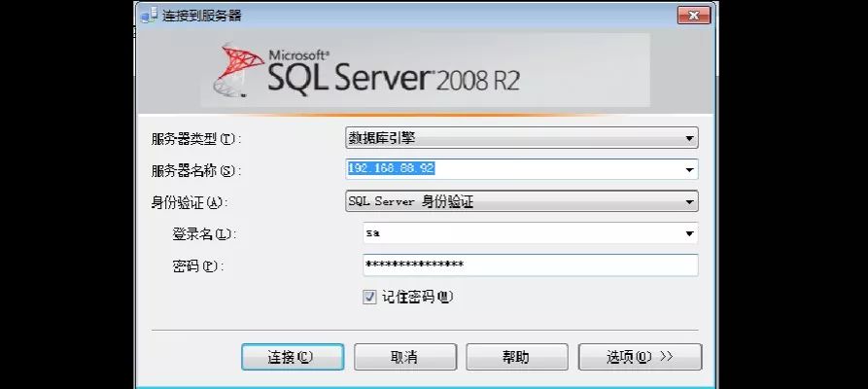Click the 登录名(L) label
Screen dimensions: 868x389
[204, 234]
